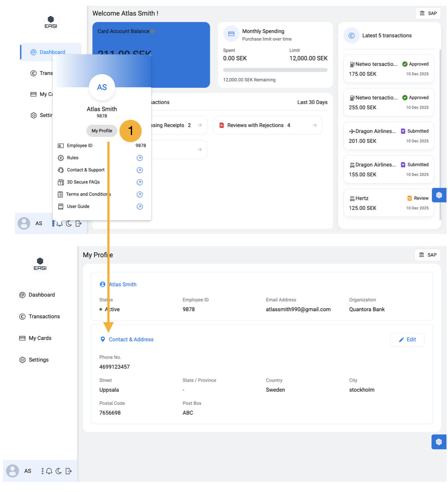
Task: Click Terms and Conditions arrow icon
Action: (x=140, y=195)
